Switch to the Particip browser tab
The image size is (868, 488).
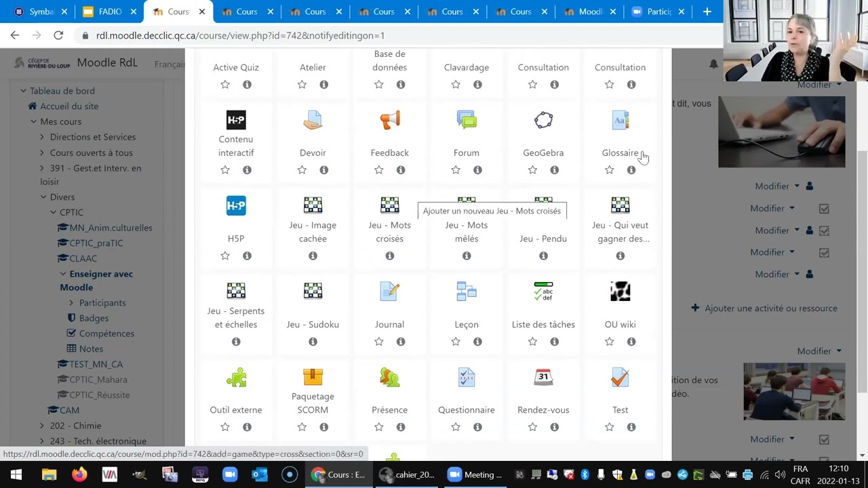pos(658,12)
